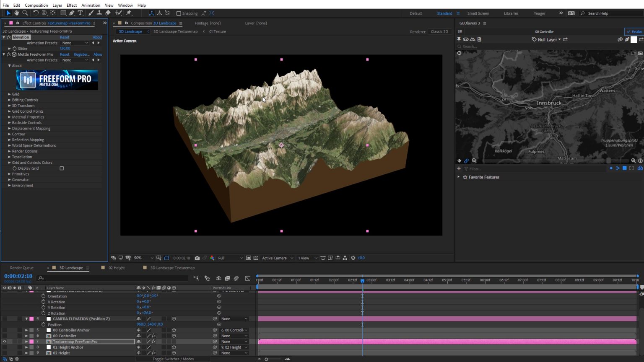Open the Animation menu
The width and height of the screenshot is (644, 362).
(x=90, y=5)
